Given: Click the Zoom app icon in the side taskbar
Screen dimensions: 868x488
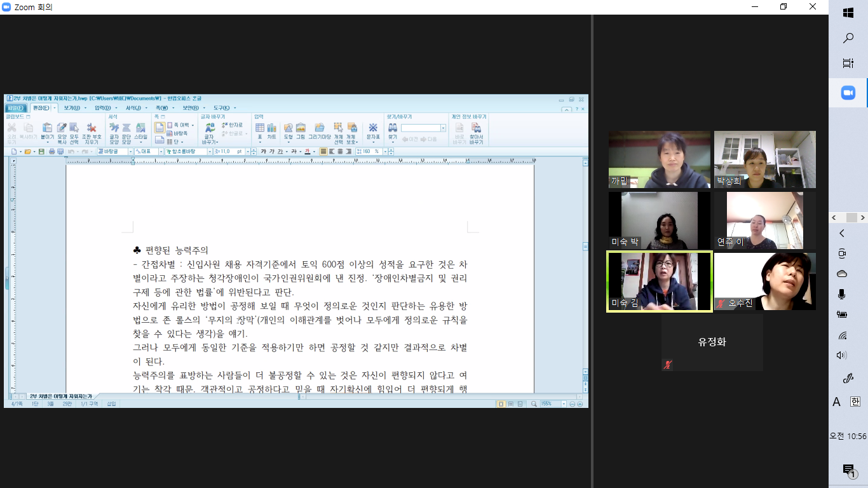Looking at the screenshot, I should (848, 93).
